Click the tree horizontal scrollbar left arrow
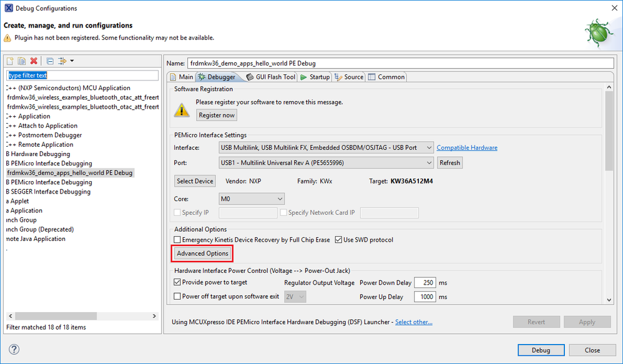This screenshot has height=364, width=623. coord(11,316)
